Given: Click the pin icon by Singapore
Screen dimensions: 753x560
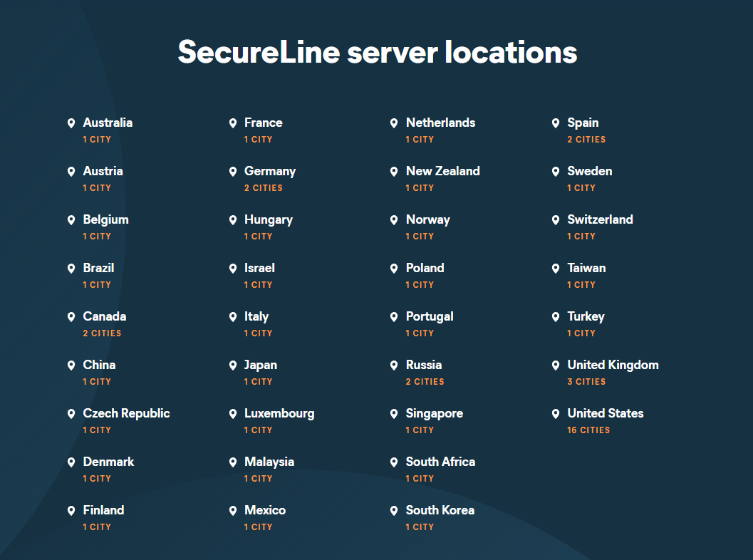Looking at the screenshot, I should coord(394,413).
